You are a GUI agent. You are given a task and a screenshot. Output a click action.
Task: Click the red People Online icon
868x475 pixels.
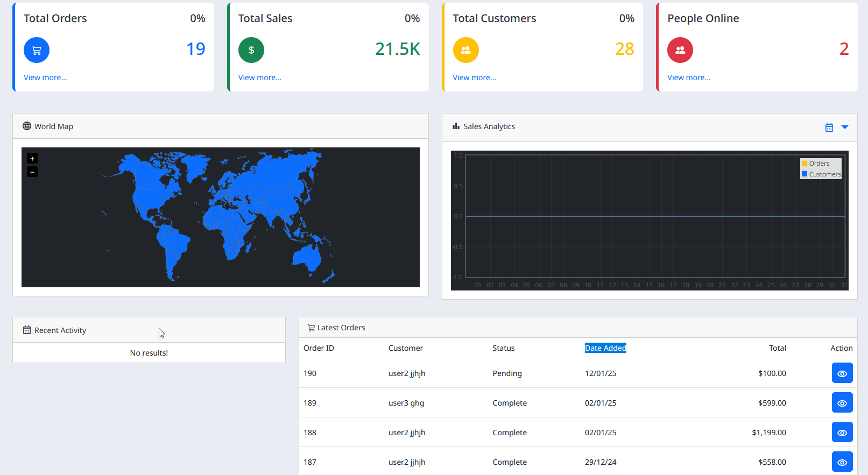point(680,51)
